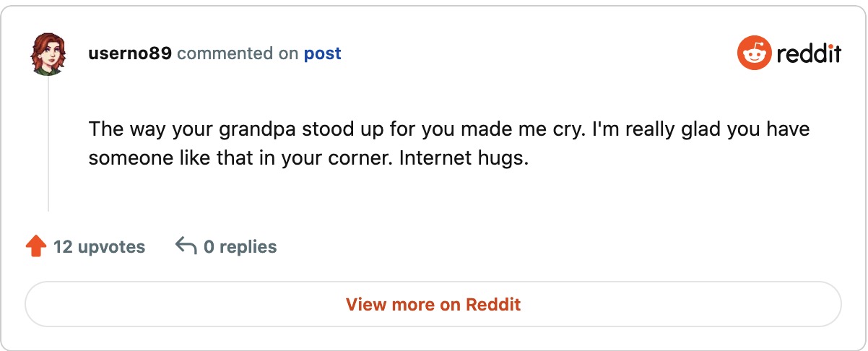The height and width of the screenshot is (351, 868).
Task: Click the orange Reddit Snoo logo icon
Action: tap(754, 54)
